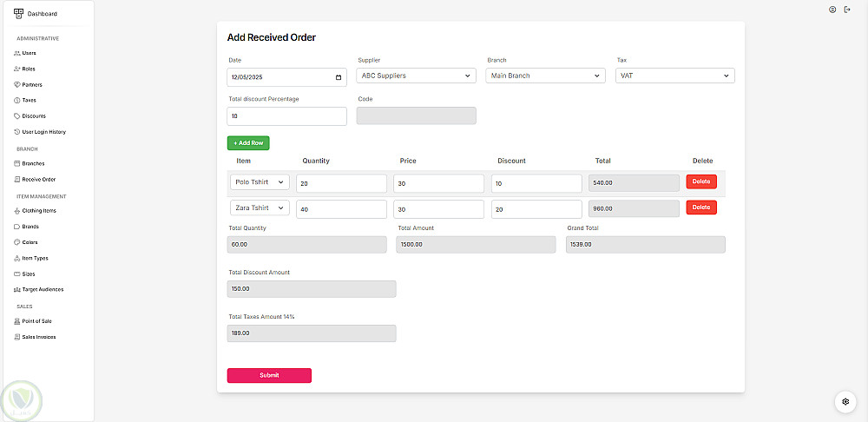Image resolution: width=868 pixels, height=422 pixels.
Task: Click the logout icon
Action: coord(847,10)
